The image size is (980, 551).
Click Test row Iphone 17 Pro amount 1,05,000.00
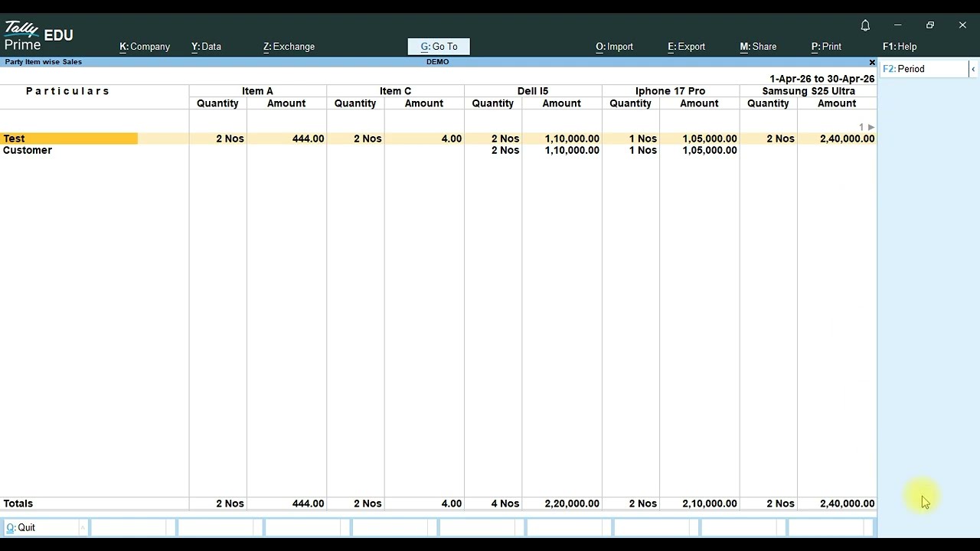click(x=710, y=139)
